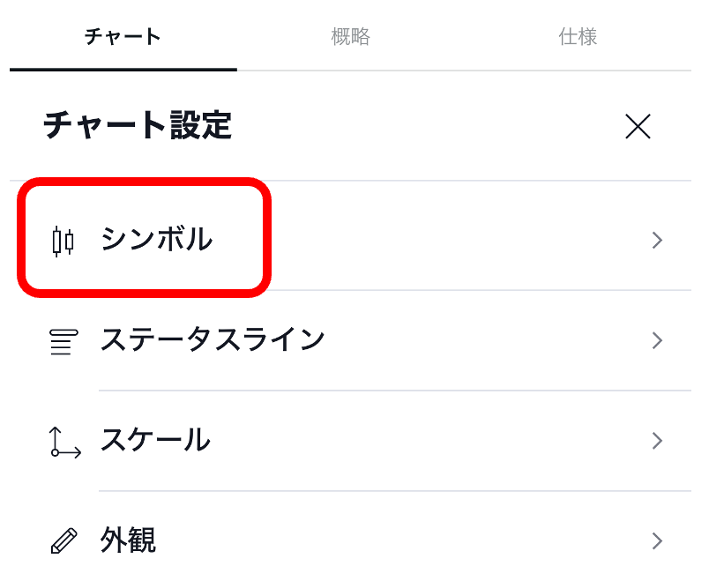Viewport: 709px width, 588px height.
Task: Close the チャート設定 panel with the X
Action: pos(638,127)
